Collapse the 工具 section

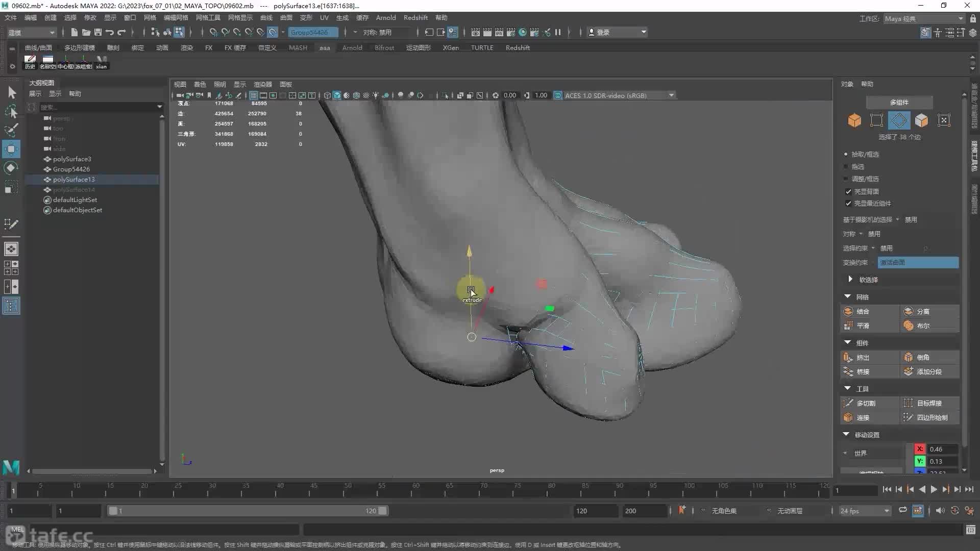[848, 388]
